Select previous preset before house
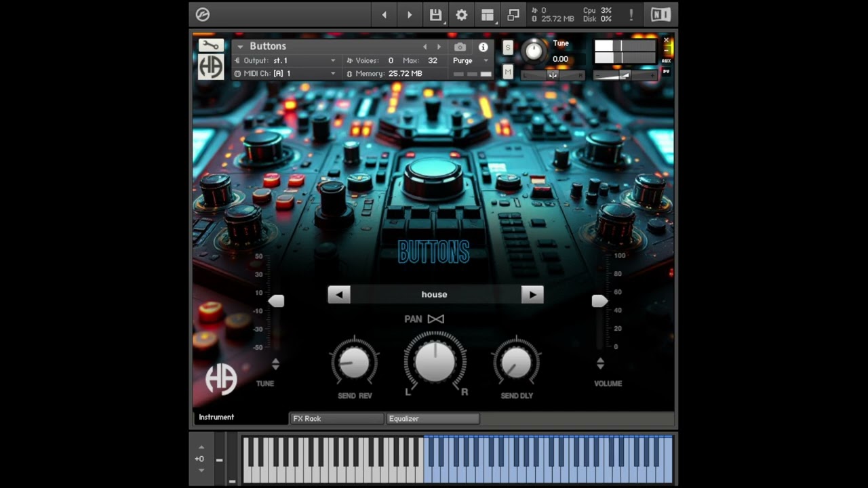 pyautogui.click(x=339, y=294)
